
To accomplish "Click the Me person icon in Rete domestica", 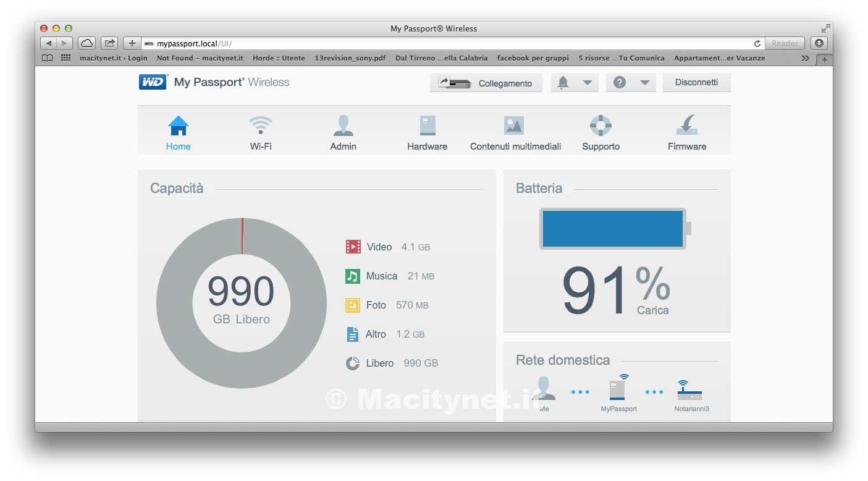I will 544,389.
